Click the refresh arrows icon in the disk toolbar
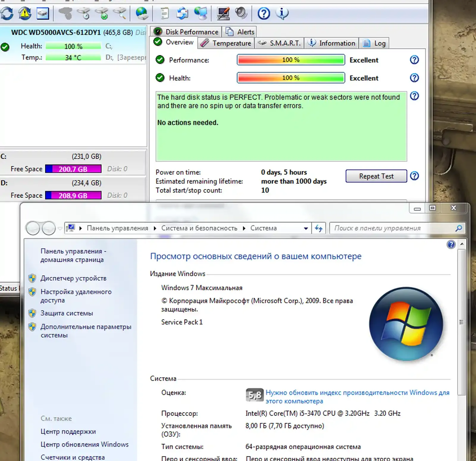This screenshot has width=476, height=461. 7,13
